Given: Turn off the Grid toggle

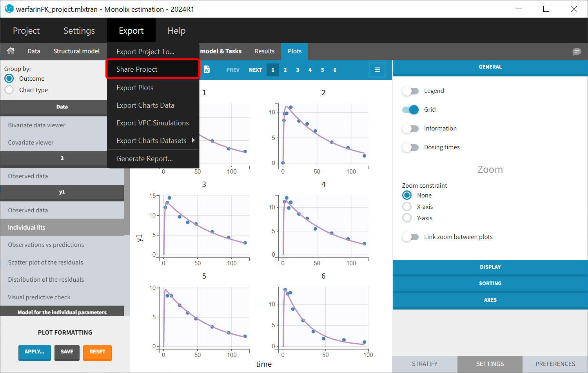Looking at the screenshot, I should click(x=410, y=110).
